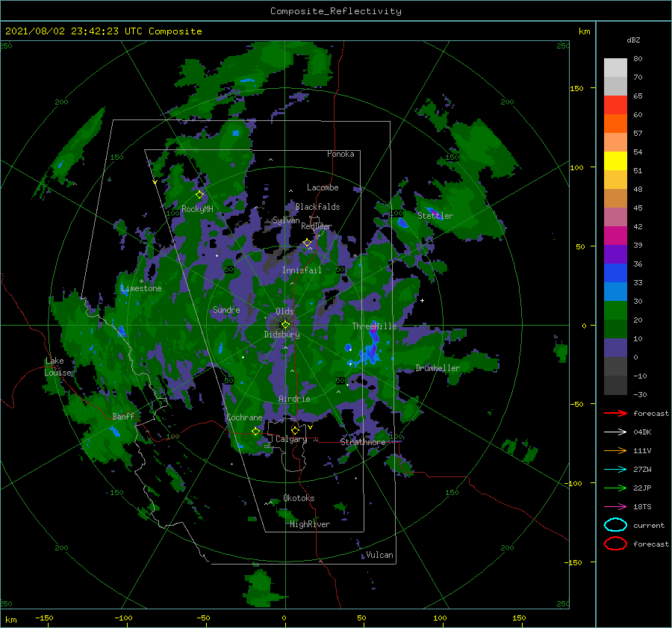Click the Innisfail city label

point(302,270)
